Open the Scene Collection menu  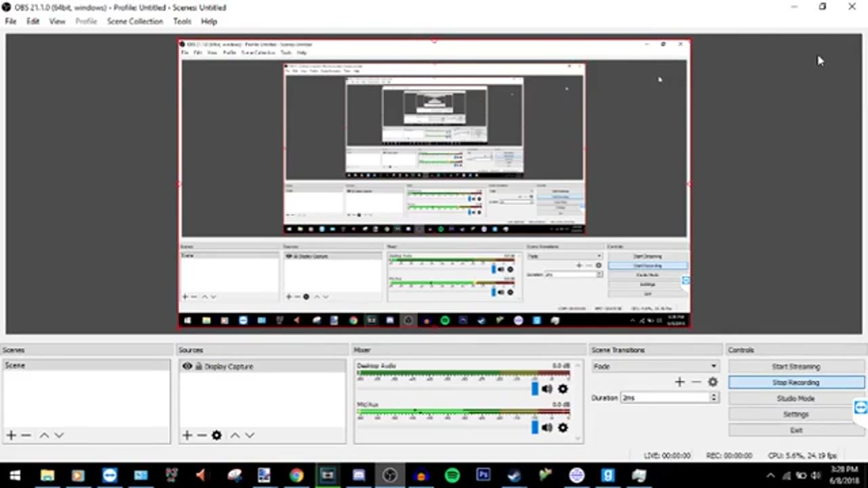pos(135,21)
